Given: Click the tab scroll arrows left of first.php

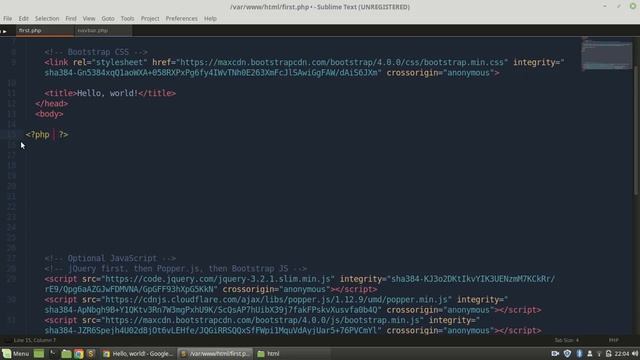Looking at the screenshot, I should [4, 31].
